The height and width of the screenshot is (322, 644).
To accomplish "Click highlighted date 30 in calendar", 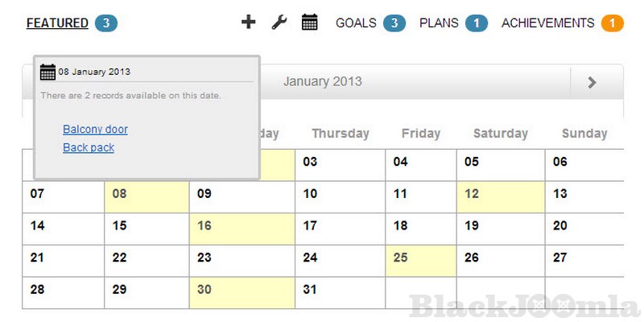I will coord(204,290).
